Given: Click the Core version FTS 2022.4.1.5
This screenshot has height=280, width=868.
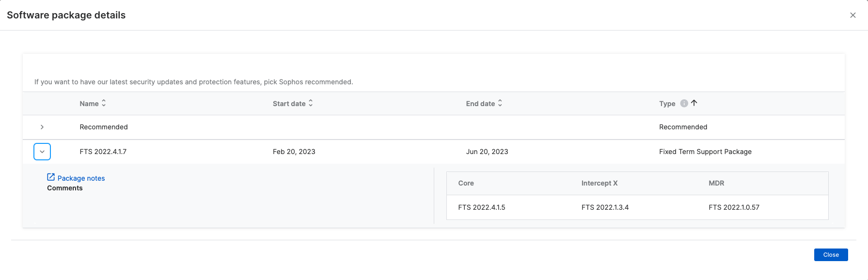Looking at the screenshot, I should 482,207.
